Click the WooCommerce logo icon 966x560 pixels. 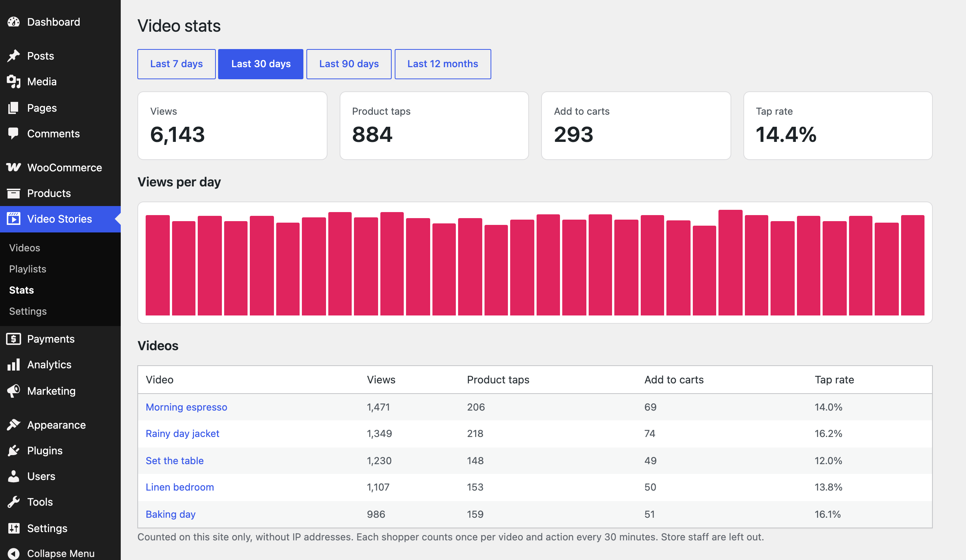pos(14,167)
